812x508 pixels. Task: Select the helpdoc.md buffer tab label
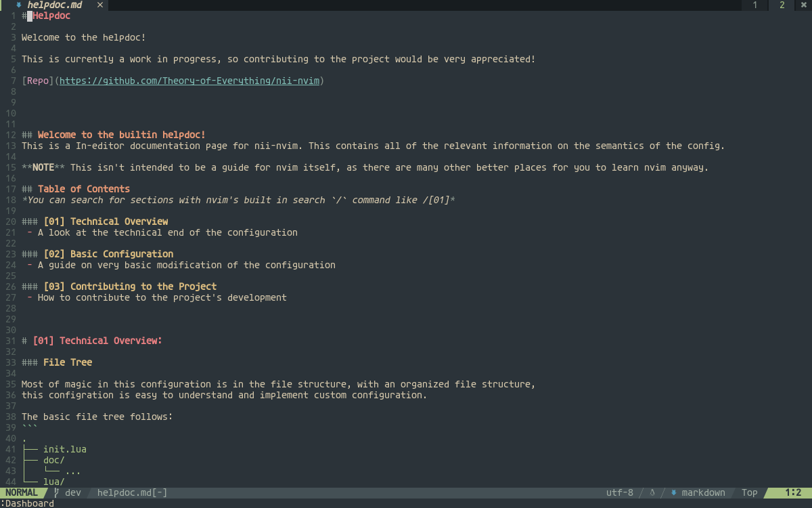[x=54, y=5]
